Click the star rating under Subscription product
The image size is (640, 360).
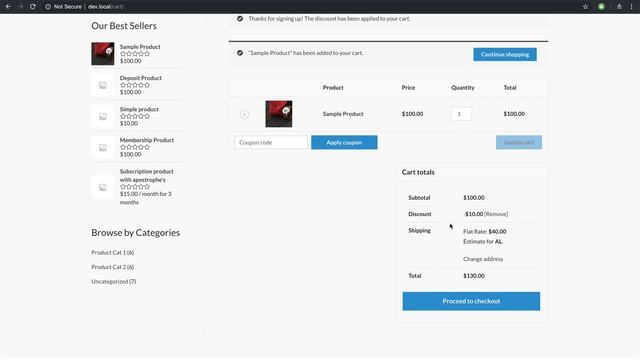pos(135,187)
